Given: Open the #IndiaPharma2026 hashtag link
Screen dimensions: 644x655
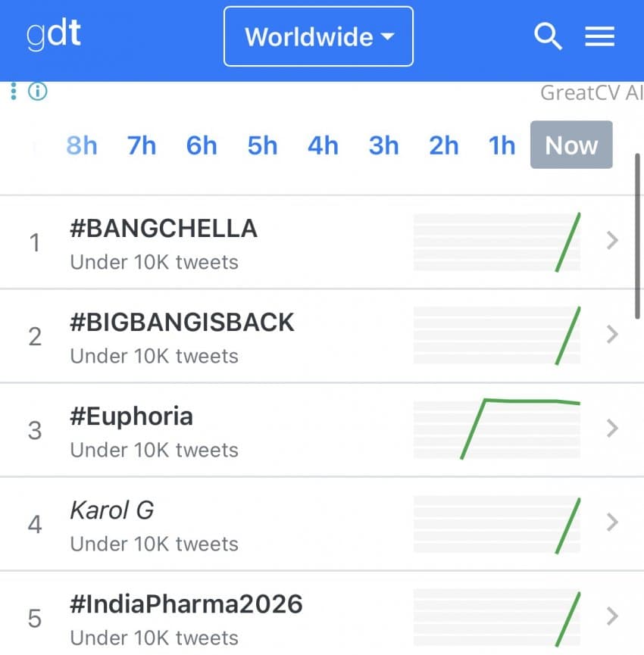Looking at the screenshot, I should pyautogui.click(x=186, y=604).
